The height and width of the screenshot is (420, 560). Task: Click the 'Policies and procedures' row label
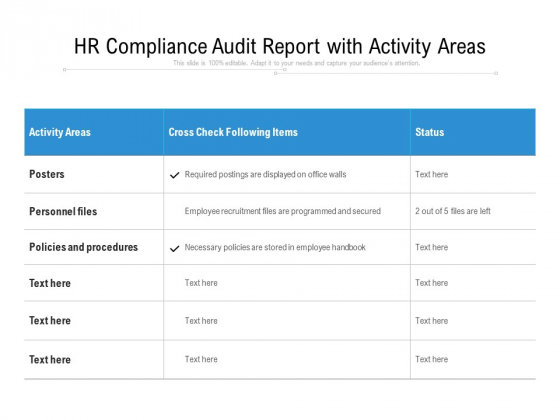coord(84,247)
